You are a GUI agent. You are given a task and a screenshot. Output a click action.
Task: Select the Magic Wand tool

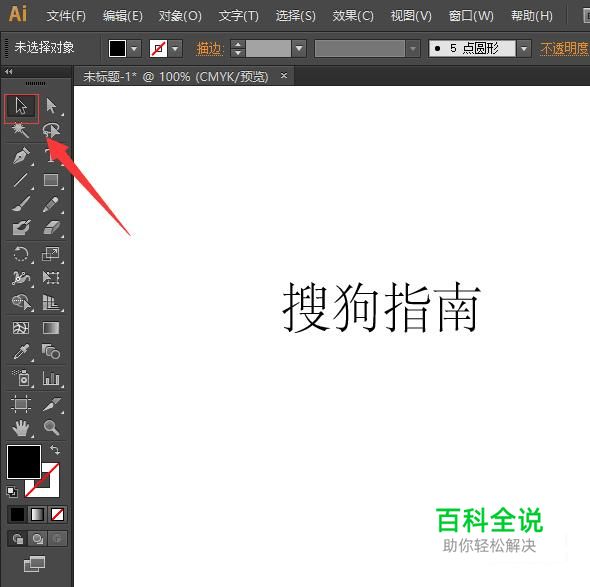(20, 130)
